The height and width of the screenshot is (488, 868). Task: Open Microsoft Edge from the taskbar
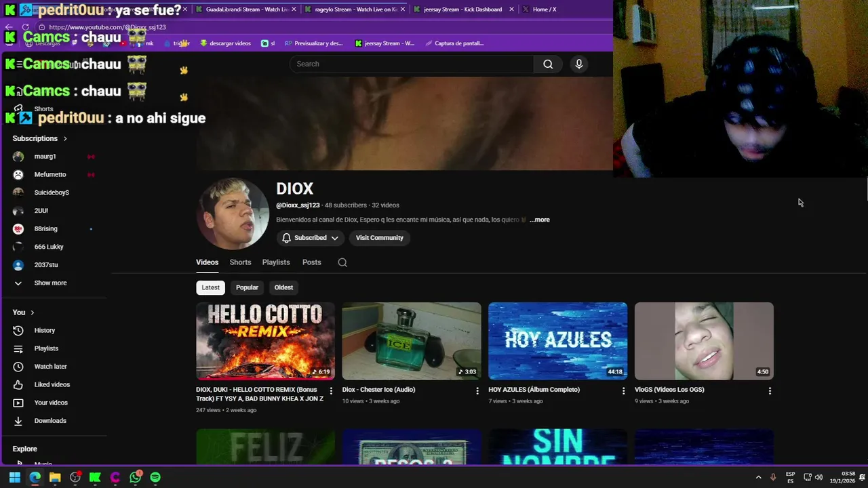click(35, 477)
